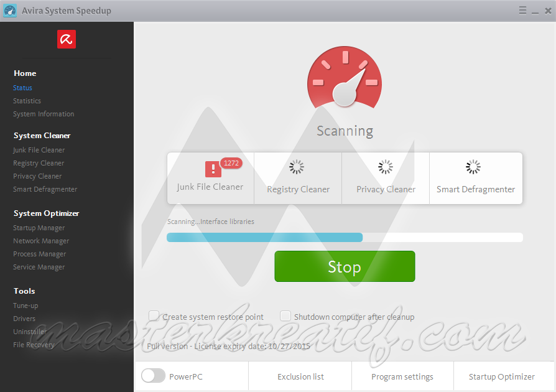This screenshot has height=392, width=556.
Task: Go to Junk File Cleaner in sidebar
Action: (x=39, y=150)
